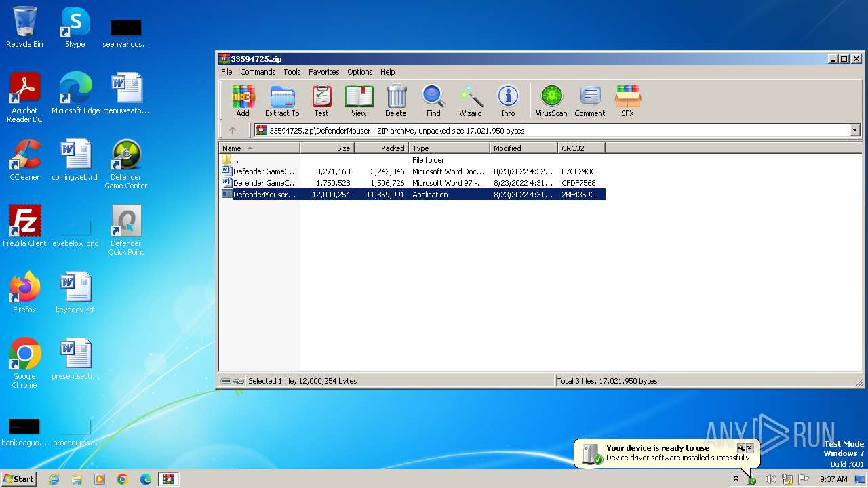Open keybody.rtf document on desktop
Screen dimensions: 868x488
point(75,293)
